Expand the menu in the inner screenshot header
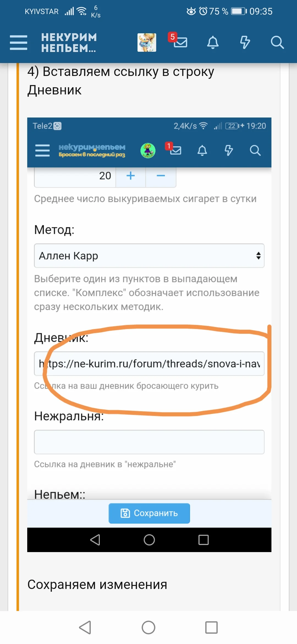Image resolution: width=297 pixels, height=644 pixels. [42, 151]
